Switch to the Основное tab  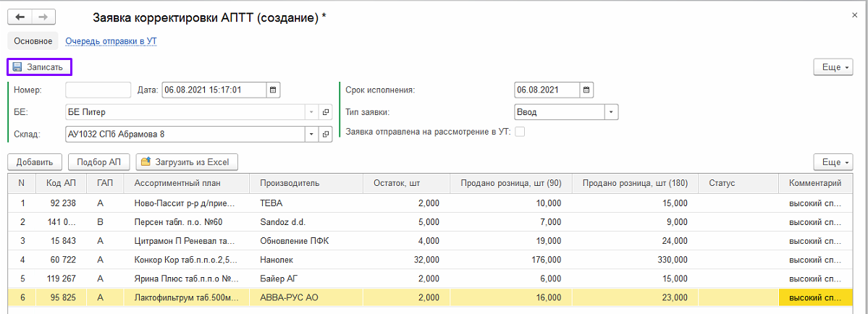click(x=33, y=41)
